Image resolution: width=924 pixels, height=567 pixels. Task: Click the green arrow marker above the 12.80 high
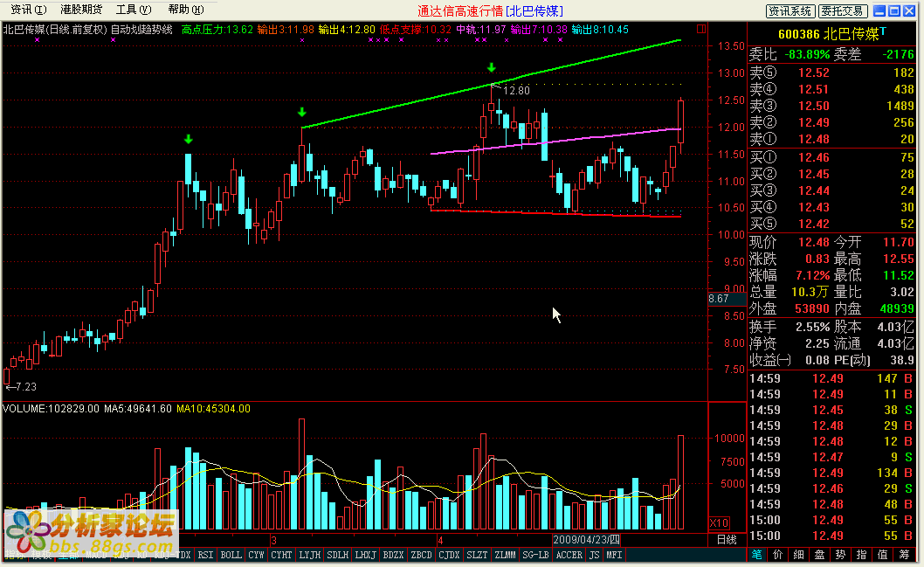tap(492, 68)
